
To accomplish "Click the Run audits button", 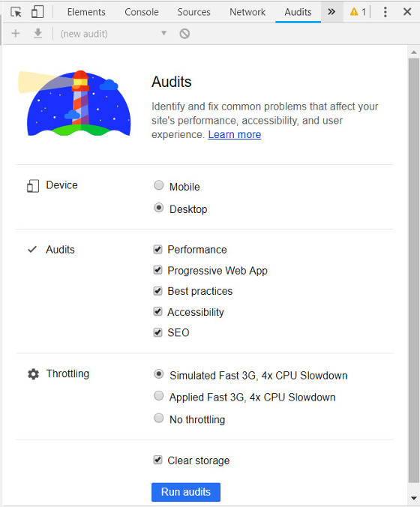I will coord(186,492).
